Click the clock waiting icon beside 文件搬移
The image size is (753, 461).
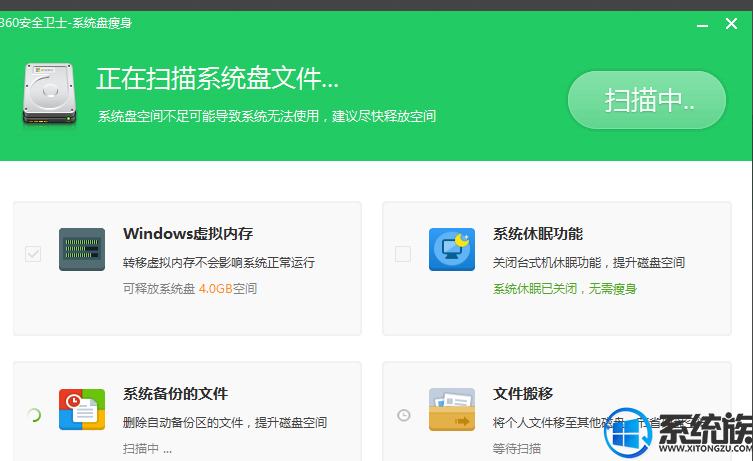coord(404,415)
